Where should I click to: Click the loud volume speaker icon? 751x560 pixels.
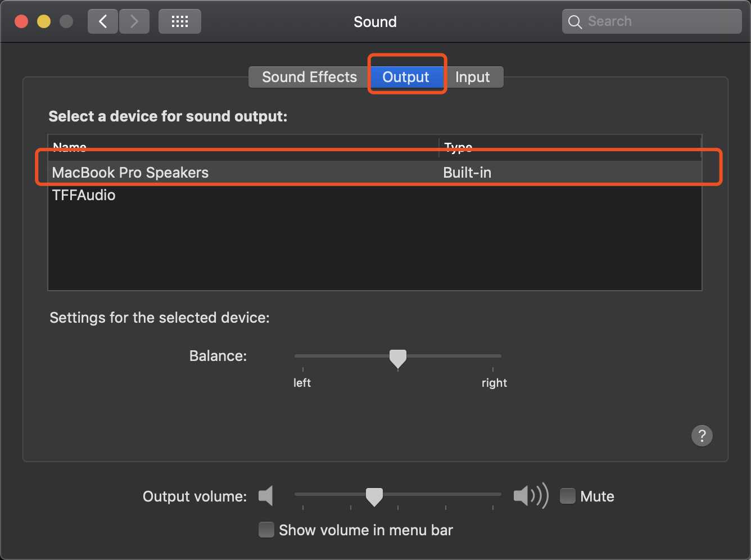(x=531, y=496)
